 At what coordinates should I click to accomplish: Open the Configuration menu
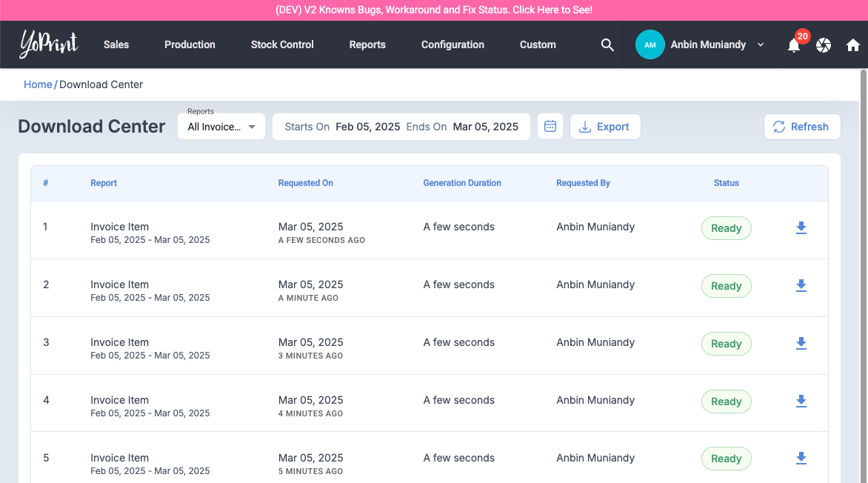tap(453, 45)
